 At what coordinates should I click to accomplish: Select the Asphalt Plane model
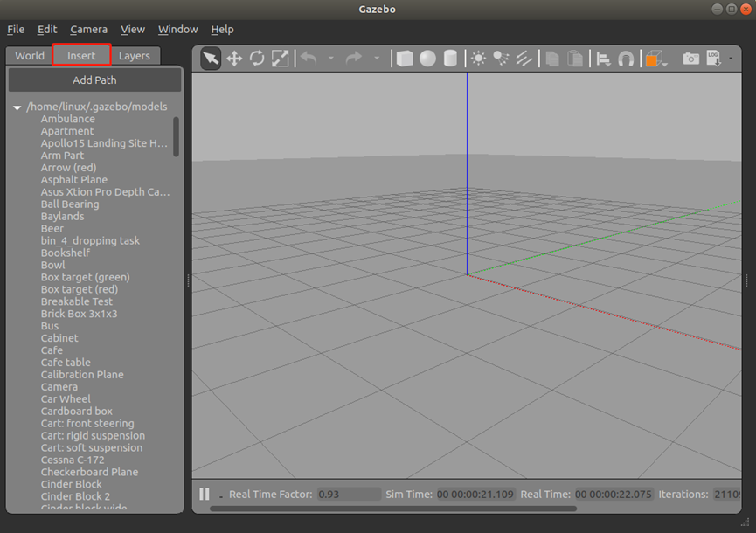(74, 180)
